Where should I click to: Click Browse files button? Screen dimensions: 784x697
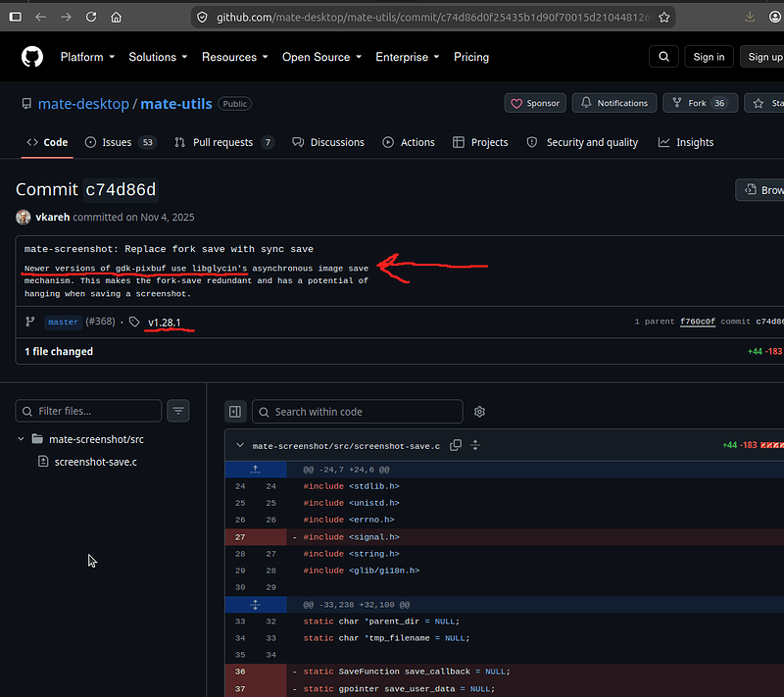[761, 190]
